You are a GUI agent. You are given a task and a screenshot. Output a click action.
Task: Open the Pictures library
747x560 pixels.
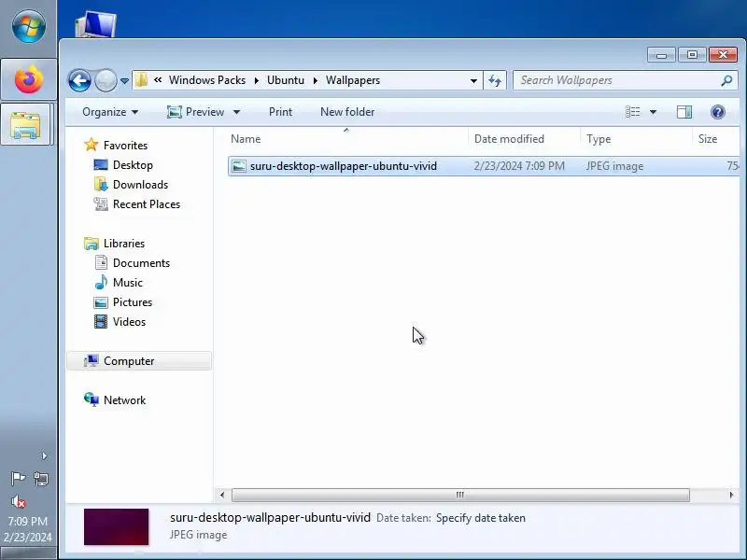coord(132,301)
